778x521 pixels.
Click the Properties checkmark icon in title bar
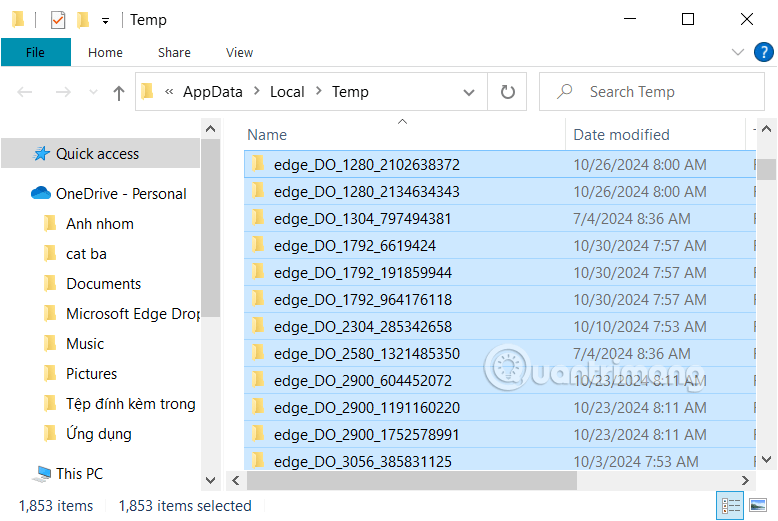click(58, 19)
